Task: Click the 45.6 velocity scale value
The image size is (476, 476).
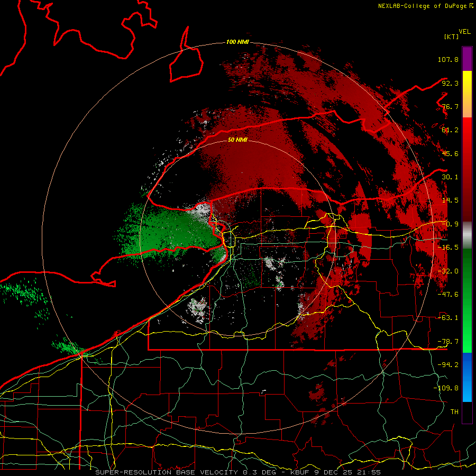Action: tap(450, 153)
